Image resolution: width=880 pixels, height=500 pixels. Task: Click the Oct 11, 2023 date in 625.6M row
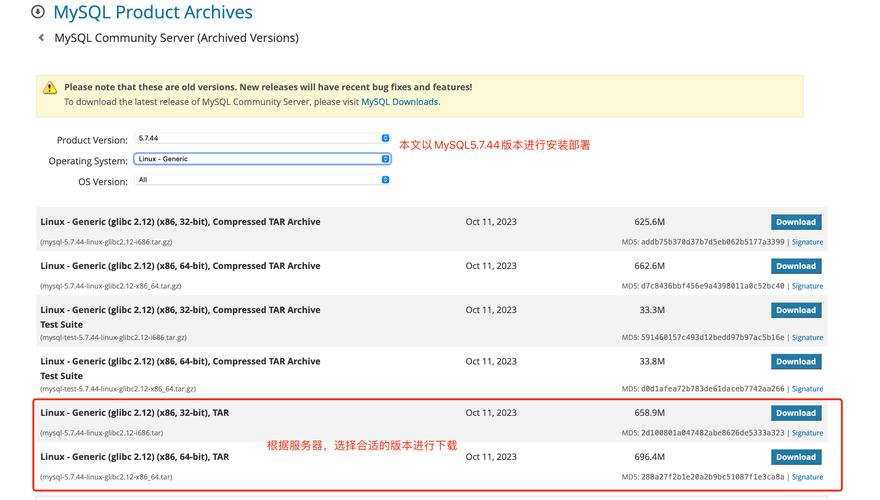[491, 222]
